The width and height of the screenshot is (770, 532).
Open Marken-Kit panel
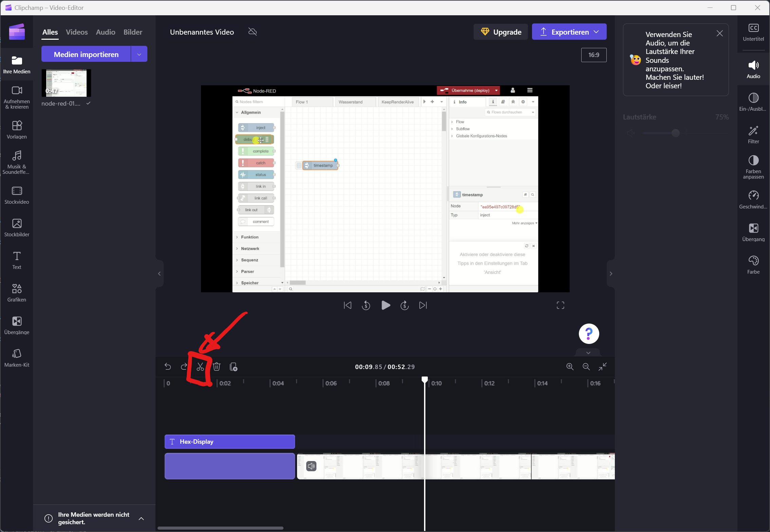tap(17, 358)
